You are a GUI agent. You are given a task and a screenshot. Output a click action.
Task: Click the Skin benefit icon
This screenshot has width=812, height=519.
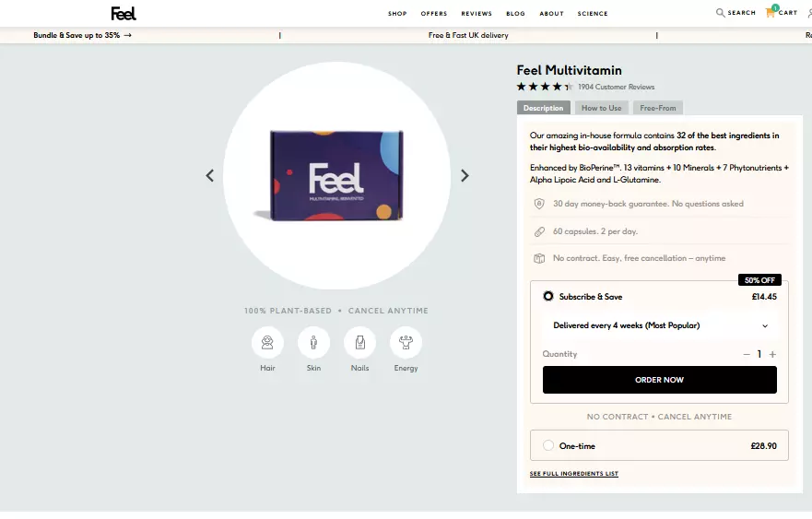313,342
